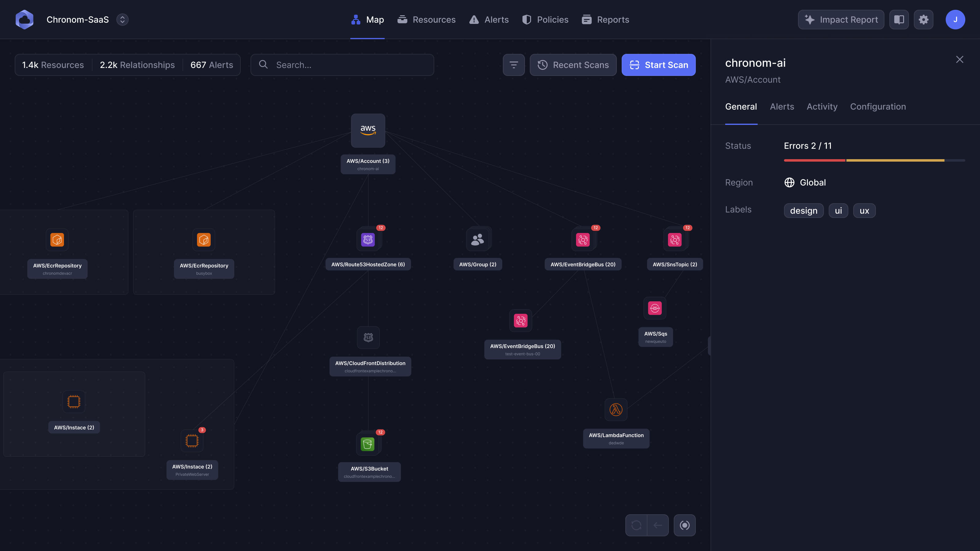Toggle the side panel layout button

899,19
